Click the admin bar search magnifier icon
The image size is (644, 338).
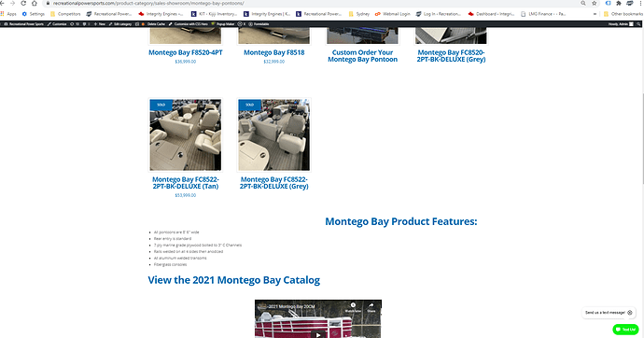(x=638, y=24)
